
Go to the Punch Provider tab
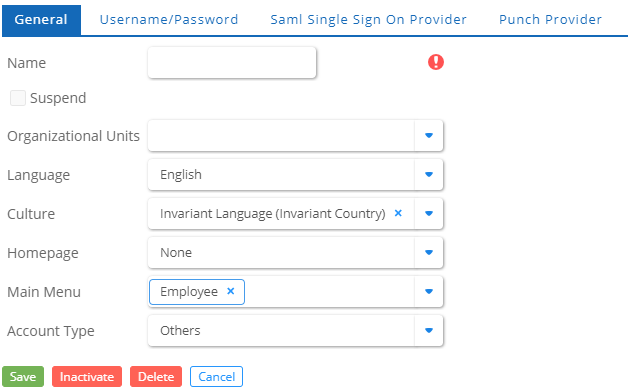[x=550, y=20]
